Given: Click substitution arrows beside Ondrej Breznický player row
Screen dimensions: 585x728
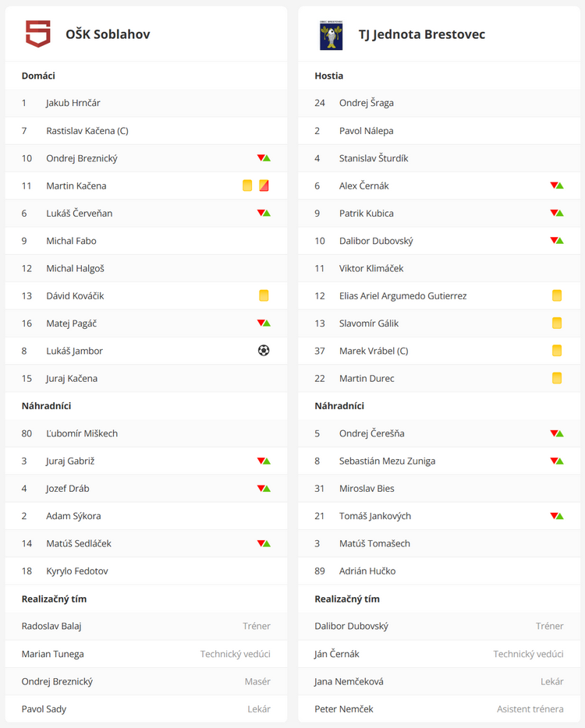Looking at the screenshot, I should pyautogui.click(x=264, y=158).
